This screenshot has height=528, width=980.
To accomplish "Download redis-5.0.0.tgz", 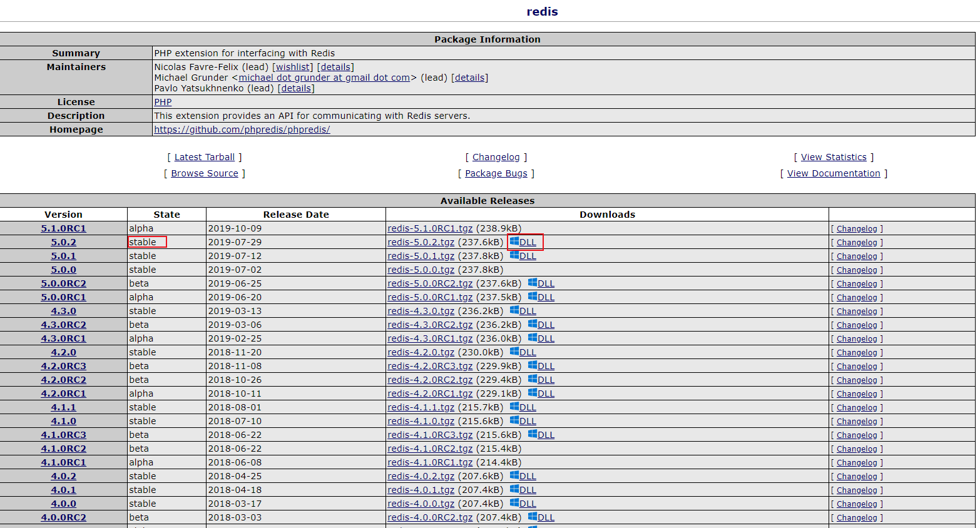I will pyautogui.click(x=421, y=270).
